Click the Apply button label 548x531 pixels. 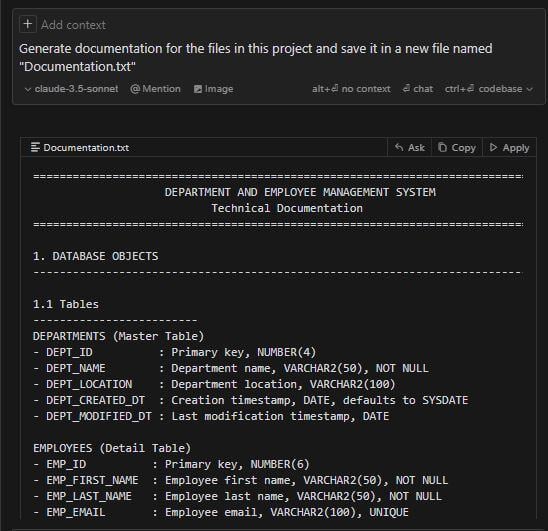(x=516, y=148)
